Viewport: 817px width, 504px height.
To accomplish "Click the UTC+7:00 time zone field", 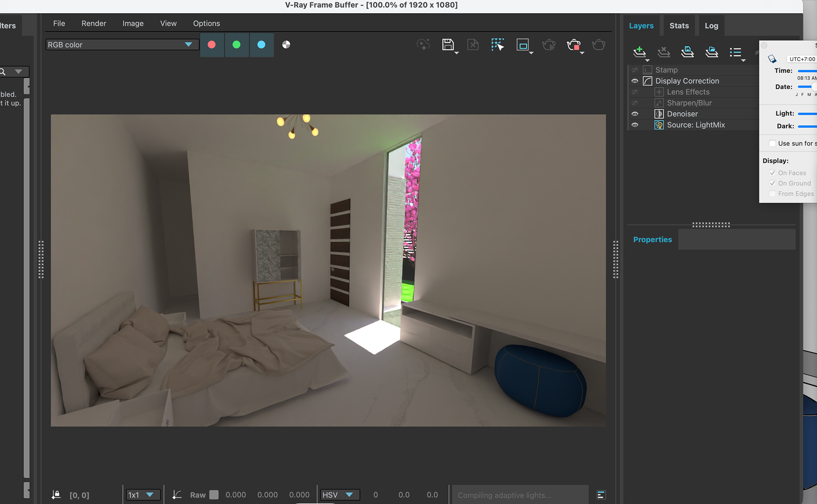I will coord(802,59).
